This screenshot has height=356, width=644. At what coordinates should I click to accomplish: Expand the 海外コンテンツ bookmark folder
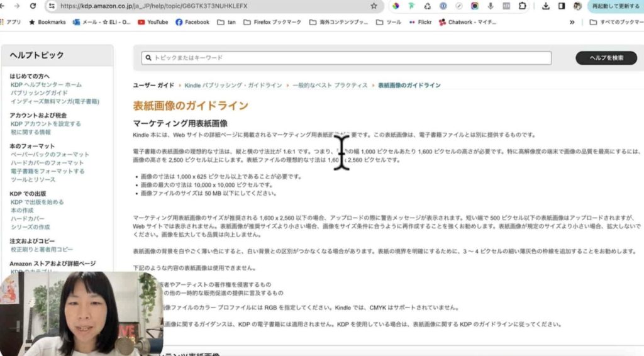coord(339,22)
